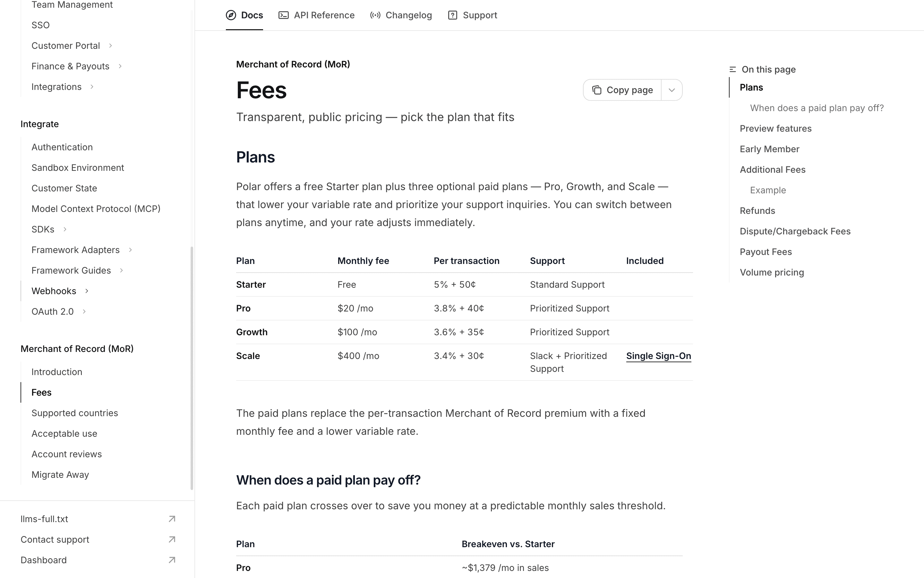Click the Plans section heading
This screenshot has height=578, width=924.
coord(255,157)
